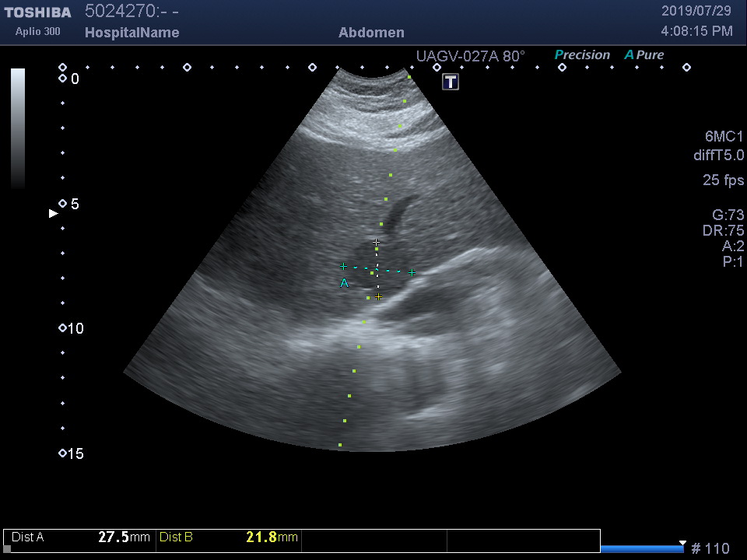Select the right cyan caliper cross of Dist A
This screenshot has height=560, width=747.
pos(412,272)
